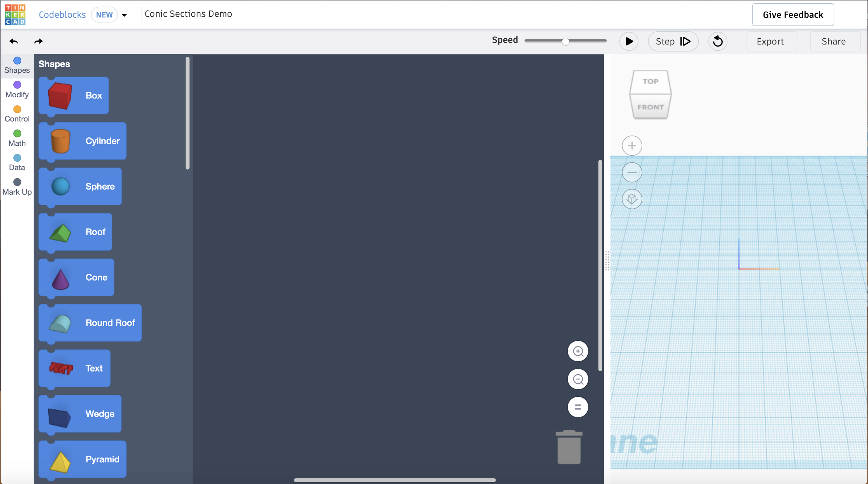
Task: Click TOP on the view orientation cube
Action: tap(650, 81)
